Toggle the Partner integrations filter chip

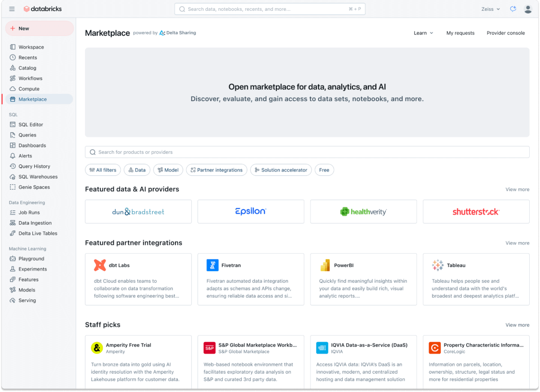[216, 170]
